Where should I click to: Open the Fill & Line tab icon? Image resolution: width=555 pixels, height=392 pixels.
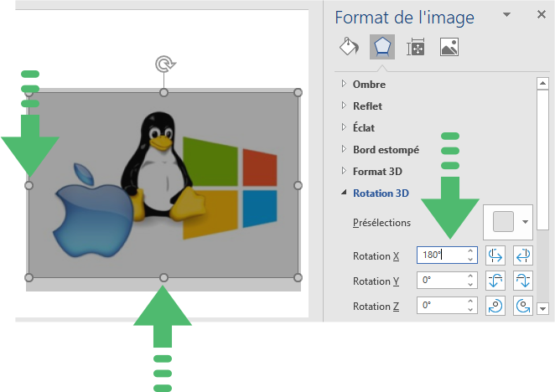click(x=349, y=47)
